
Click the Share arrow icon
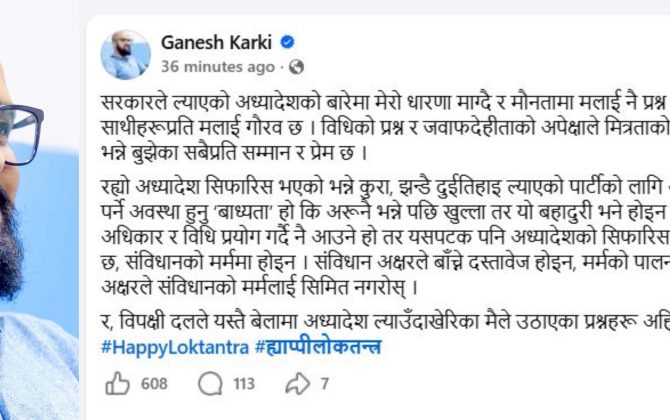pos(298,384)
